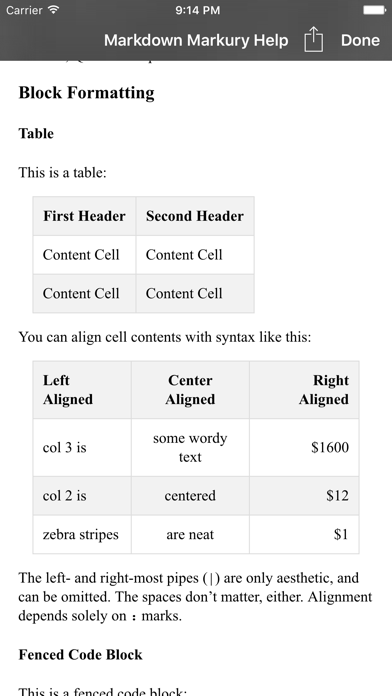Select the Block Formatting heading

[87, 93]
